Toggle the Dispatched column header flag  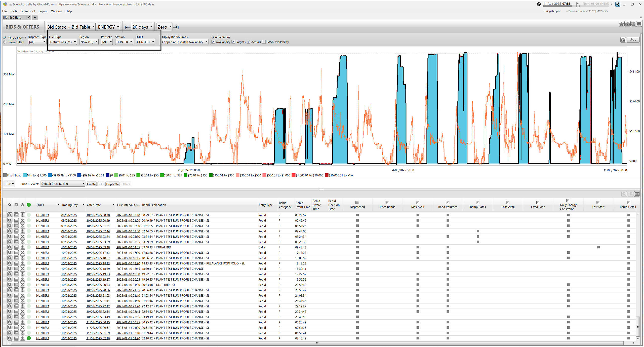357,202
